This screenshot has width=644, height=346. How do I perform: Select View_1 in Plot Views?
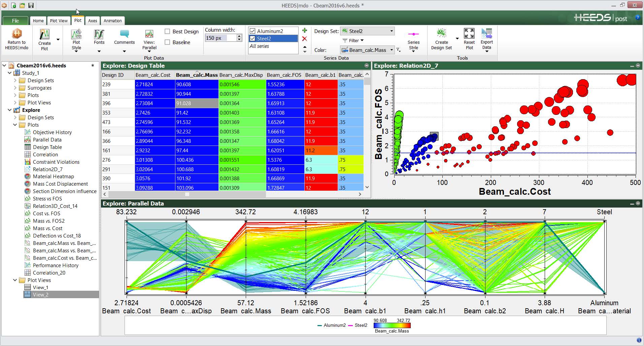(40, 287)
